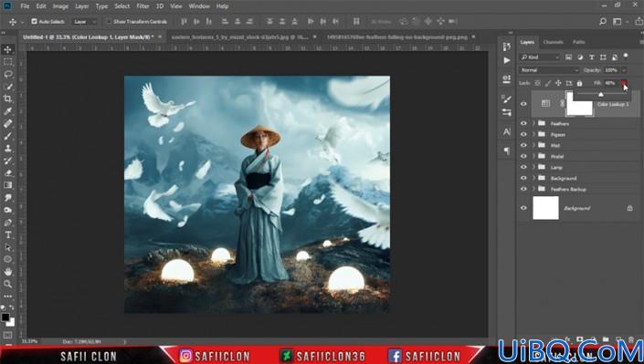Open the Window menu
The width and height of the screenshot is (644, 364).
coord(199,6)
